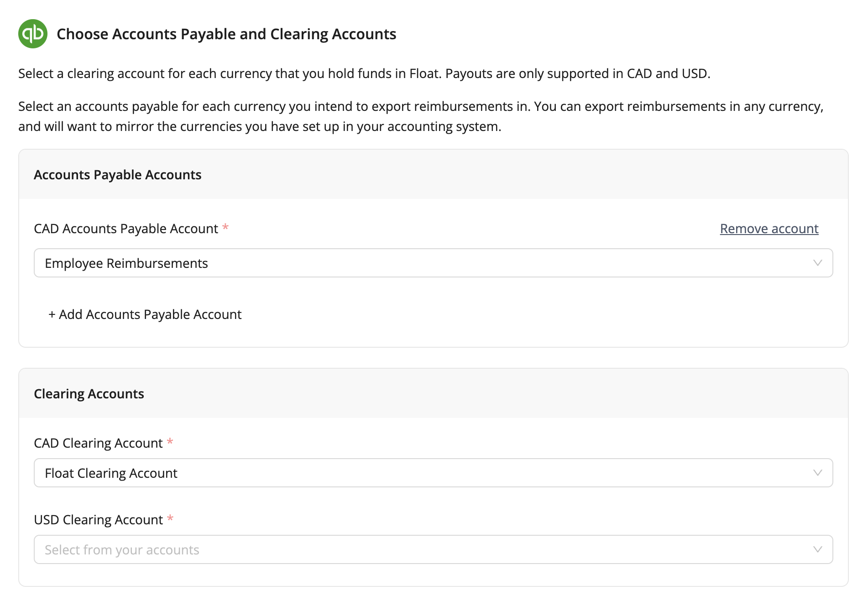This screenshot has height=606, width=868.
Task: Open the CAD Accounts Payable Account dropdown
Action: click(x=433, y=263)
